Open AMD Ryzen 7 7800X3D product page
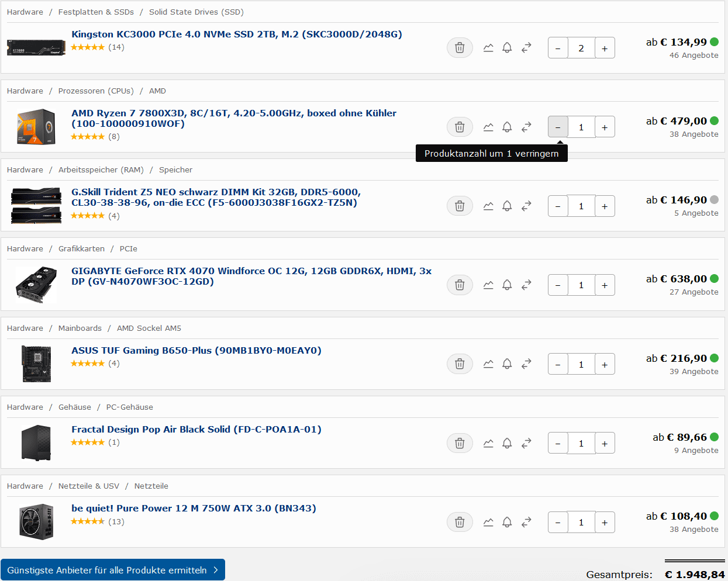The width and height of the screenshot is (728, 581). [x=234, y=118]
